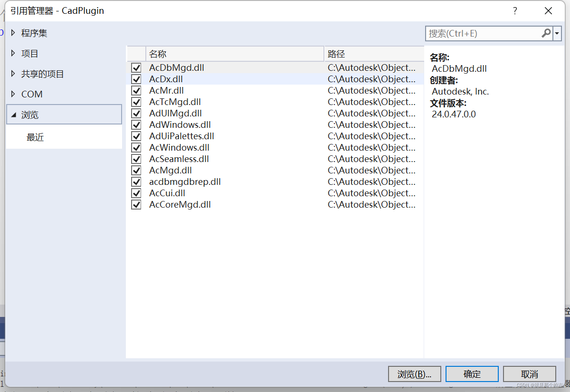This screenshot has width=570, height=392.
Task: Expand the 共享的项目 category
Action: click(x=13, y=74)
